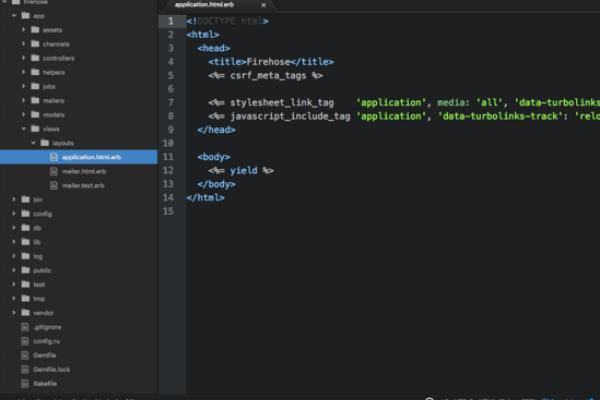This screenshot has width=600, height=400.
Task: Collapse the app folder arrow
Action: (14, 16)
